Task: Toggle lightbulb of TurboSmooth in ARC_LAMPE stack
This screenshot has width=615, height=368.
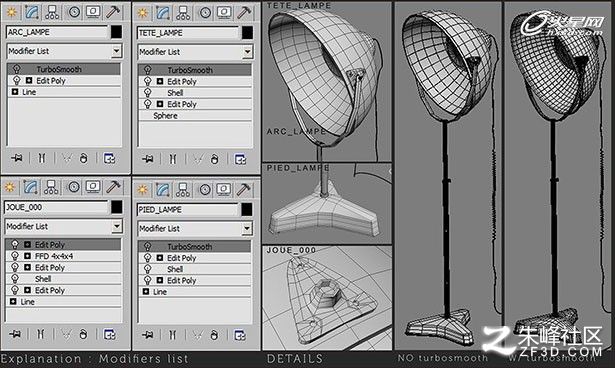Action: pyautogui.click(x=16, y=69)
